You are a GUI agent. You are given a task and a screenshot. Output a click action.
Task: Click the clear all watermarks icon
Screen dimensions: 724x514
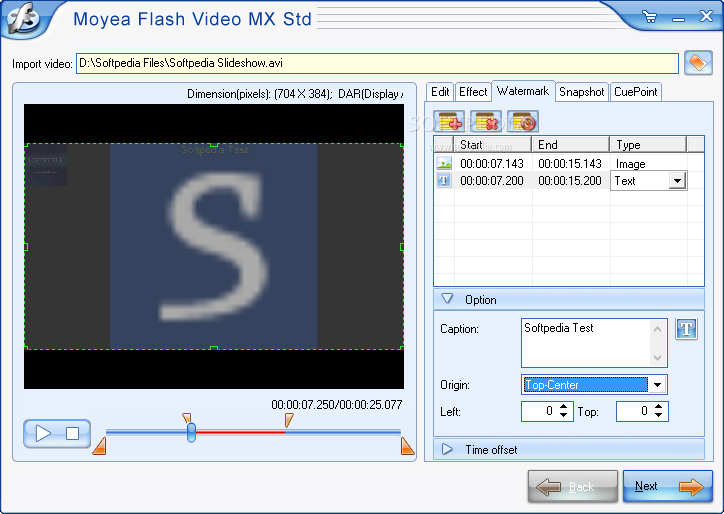pos(523,121)
